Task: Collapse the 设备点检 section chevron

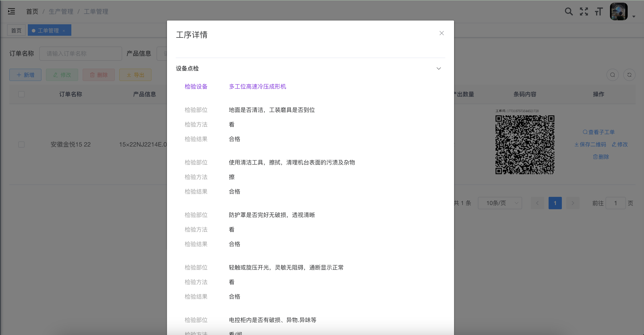Action: coord(439,68)
